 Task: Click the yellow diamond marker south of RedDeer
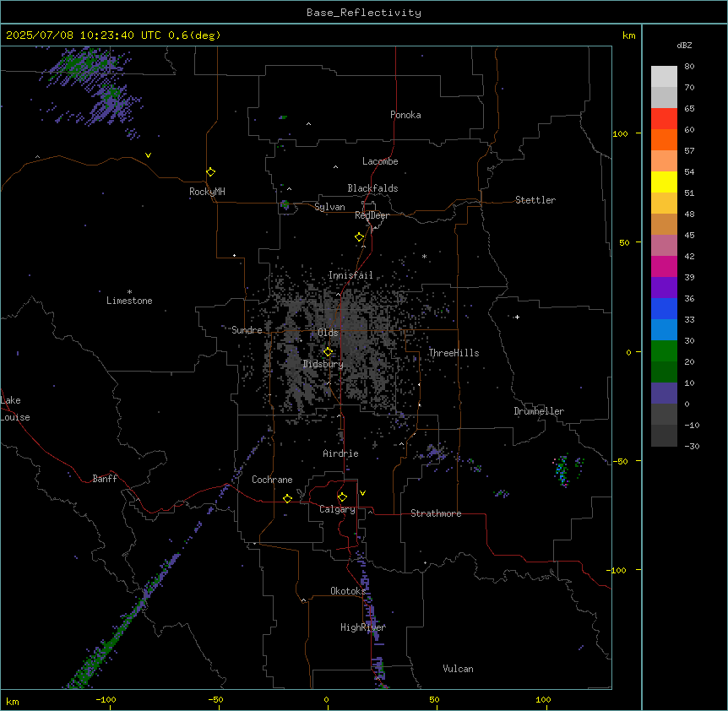[x=360, y=237]
